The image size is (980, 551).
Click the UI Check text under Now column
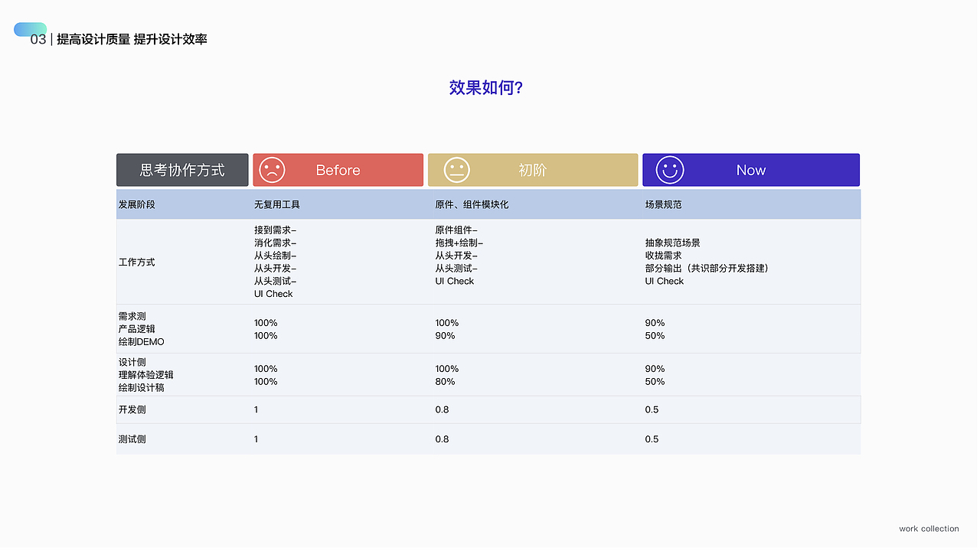(x=664, y=281)
